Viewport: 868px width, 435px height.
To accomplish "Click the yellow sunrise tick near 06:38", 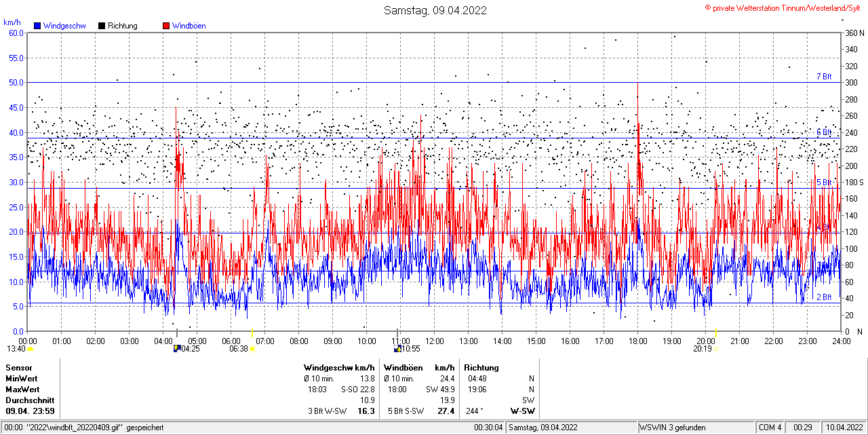I will (x=252, y=333).
